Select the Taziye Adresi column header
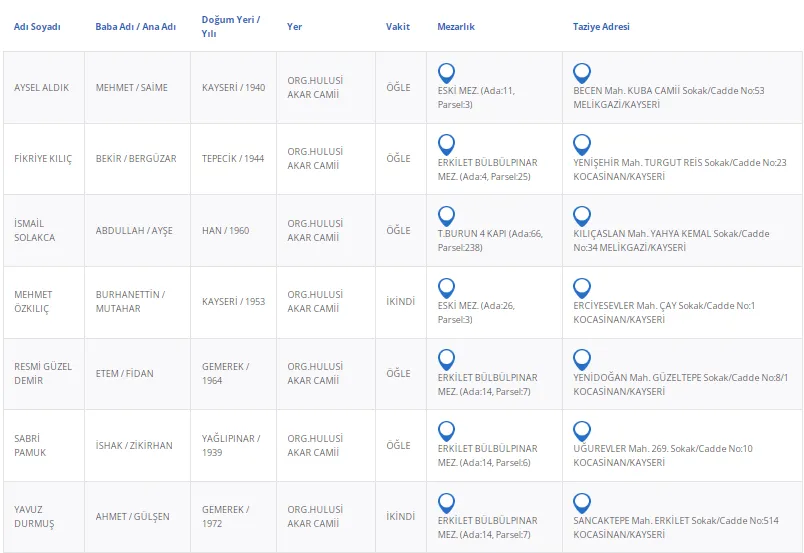 tap(601, 27)
